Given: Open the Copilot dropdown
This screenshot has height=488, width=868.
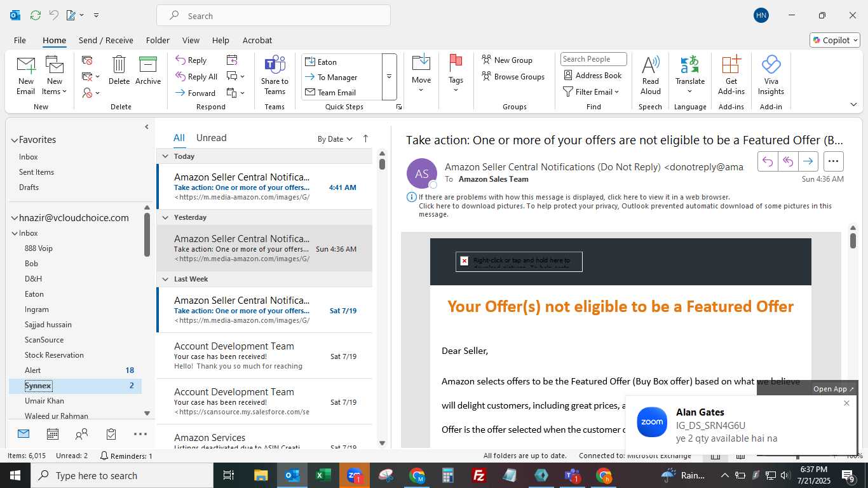Looking at the screenshot, I should pos(835,40).
